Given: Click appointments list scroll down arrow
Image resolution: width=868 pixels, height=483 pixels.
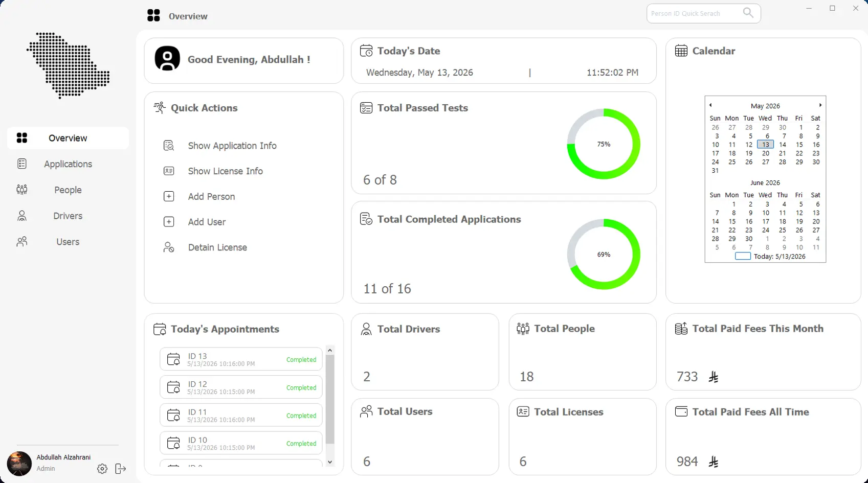Looking at the screenshot, I should point(330,462).
